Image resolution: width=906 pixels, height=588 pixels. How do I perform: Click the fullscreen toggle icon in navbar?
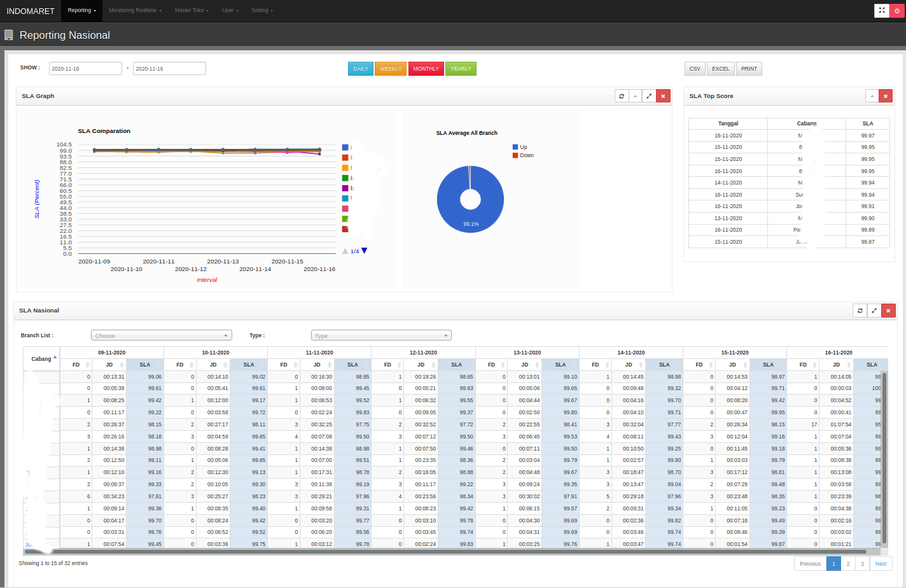pos(882,10)
